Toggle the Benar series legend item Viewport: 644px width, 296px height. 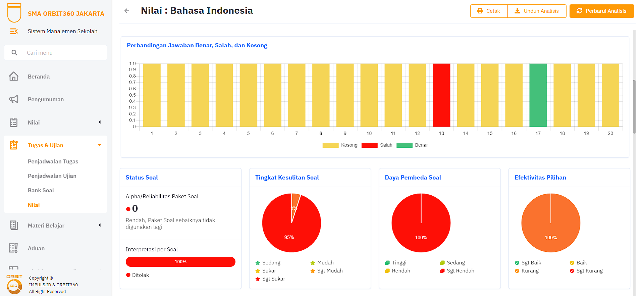pyautogui.click(x=412, y=145)
